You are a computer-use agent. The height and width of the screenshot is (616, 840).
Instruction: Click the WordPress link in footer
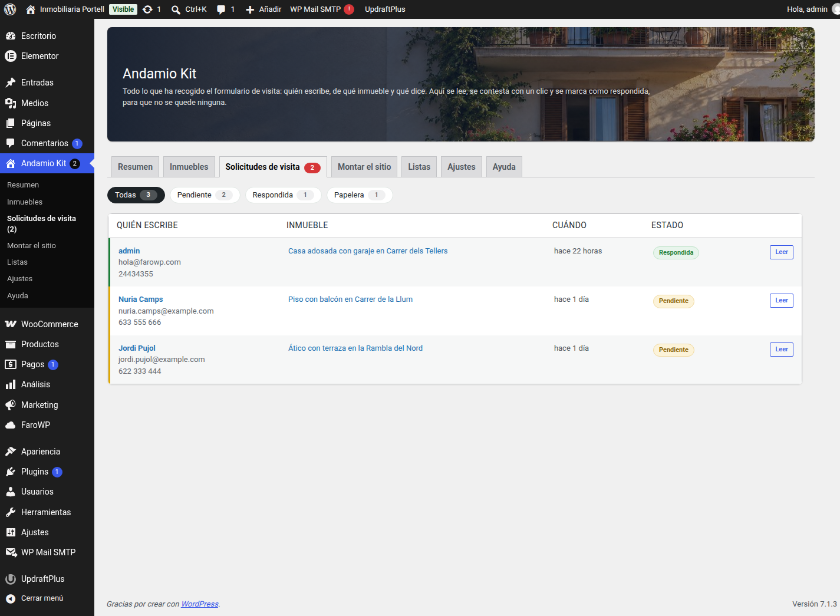point(200,604)
